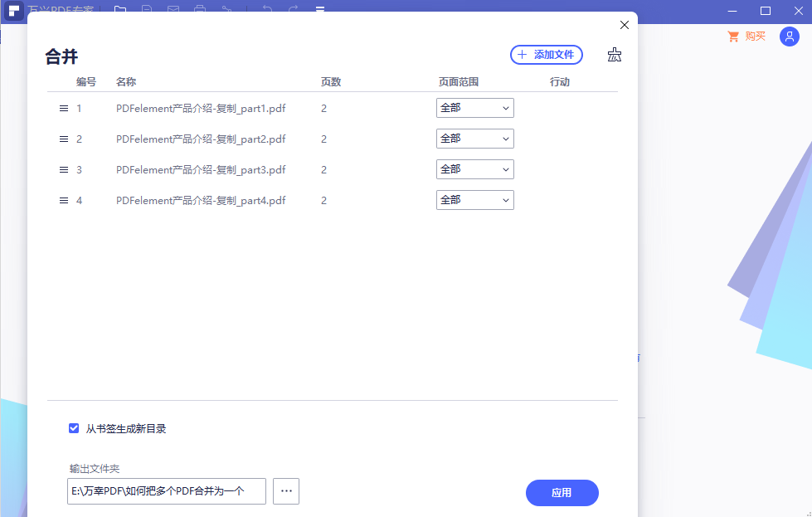Click the save icon in the toolbar

click(x=146, y=8)
